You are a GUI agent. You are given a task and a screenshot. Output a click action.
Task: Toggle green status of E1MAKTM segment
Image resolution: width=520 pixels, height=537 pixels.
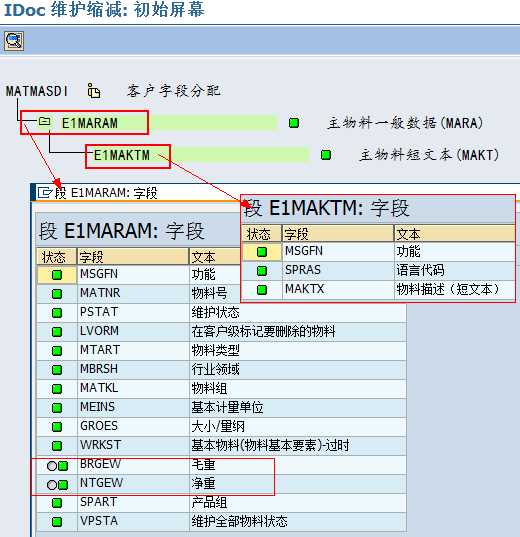pos(326,155)
